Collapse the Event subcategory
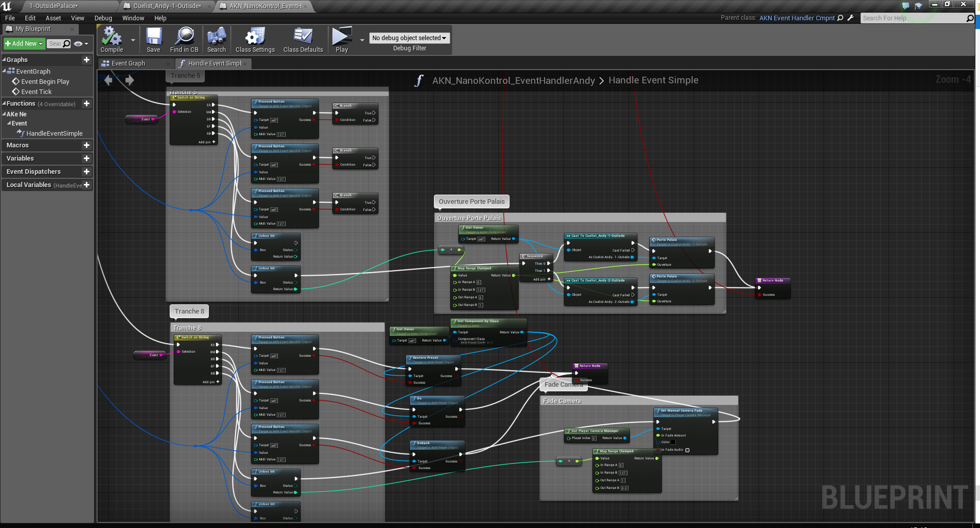This screenshot has height=528, width=980. pyautogui.click(x=9, y=123)
